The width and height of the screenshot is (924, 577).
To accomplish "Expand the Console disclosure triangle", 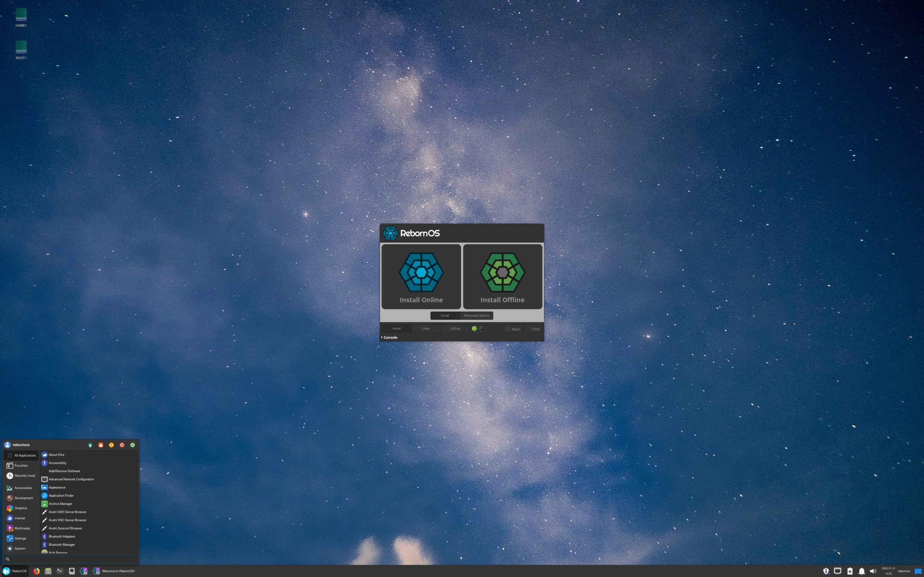I will (382, 337).
